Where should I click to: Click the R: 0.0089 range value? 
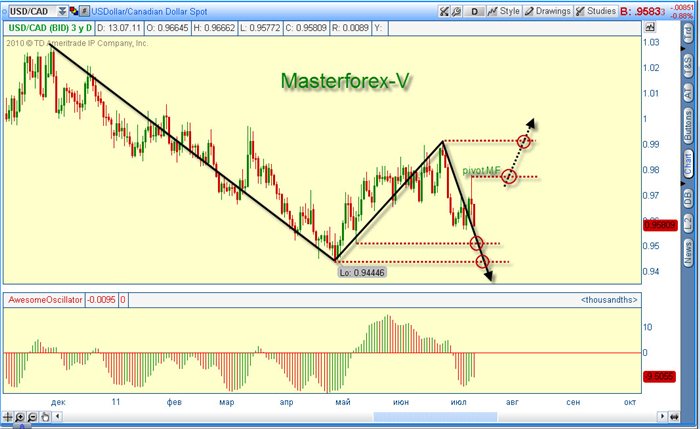tap(350, 28)
